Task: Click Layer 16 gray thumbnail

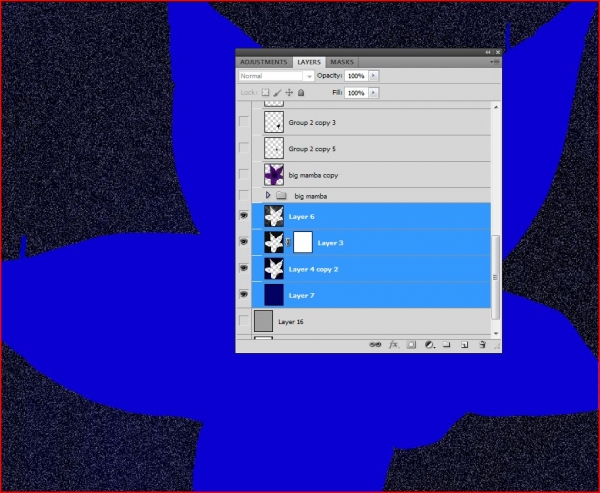Action: [263, 321]
